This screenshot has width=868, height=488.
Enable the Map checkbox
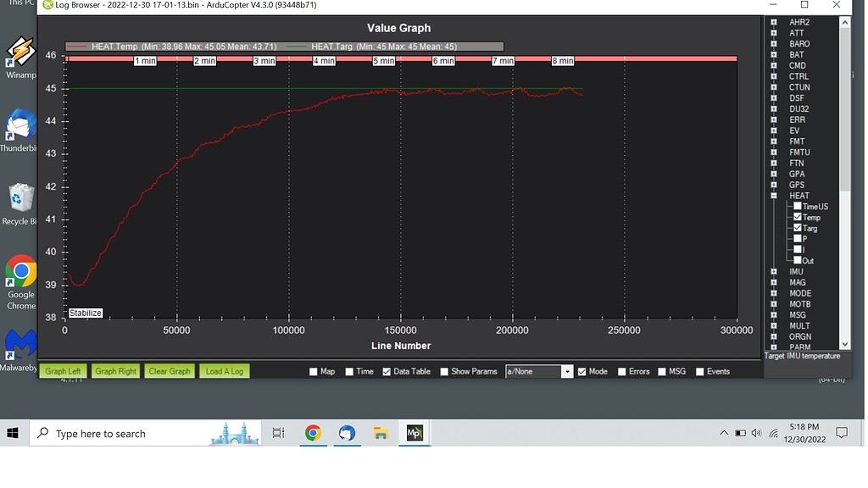click(314, 372)
